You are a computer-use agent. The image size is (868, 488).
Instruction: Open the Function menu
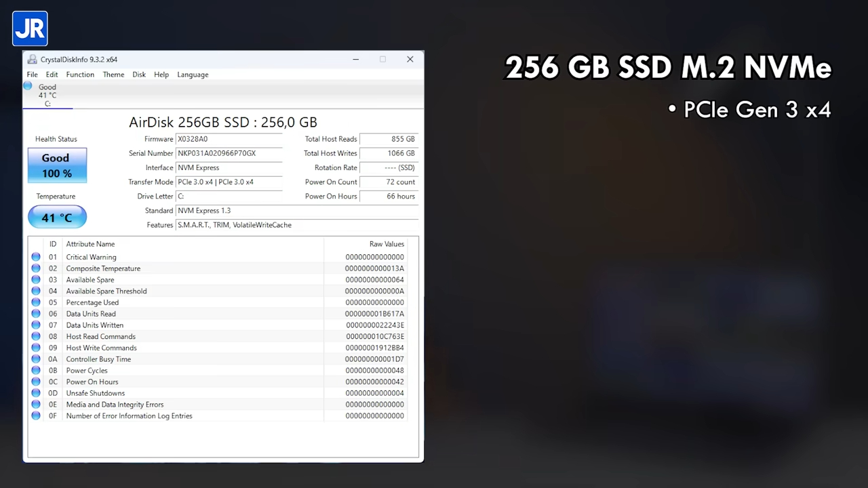[x=80, y=75]
